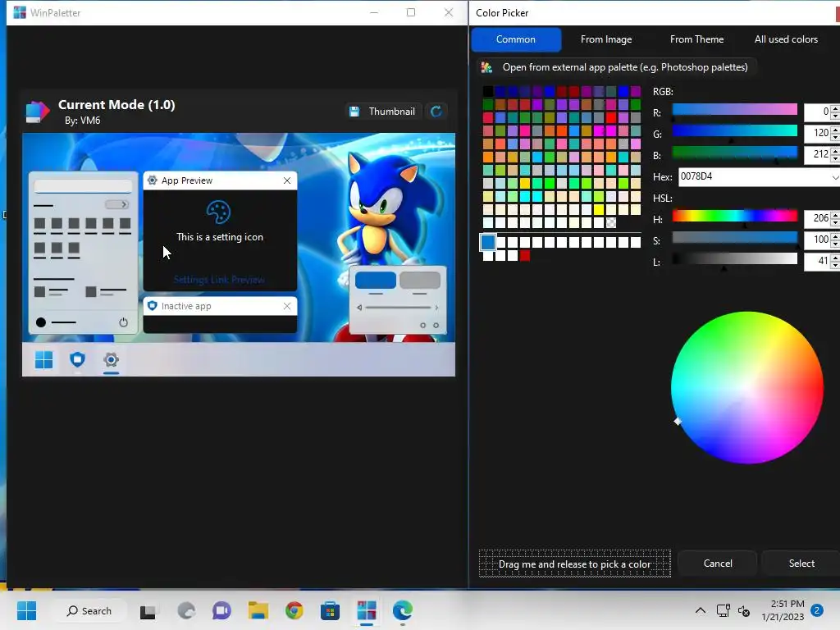
Task: Open Task View from the taskbar
Action: point(148,611)
